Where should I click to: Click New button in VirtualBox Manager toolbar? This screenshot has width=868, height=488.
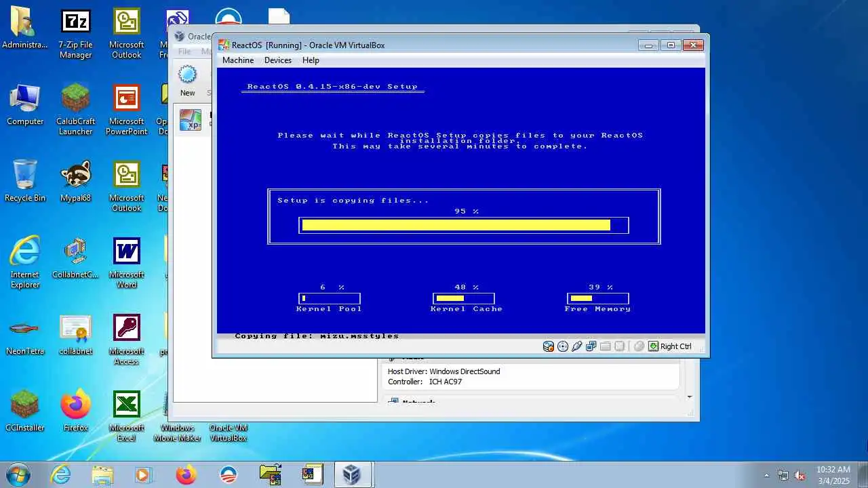coord(187,81)
